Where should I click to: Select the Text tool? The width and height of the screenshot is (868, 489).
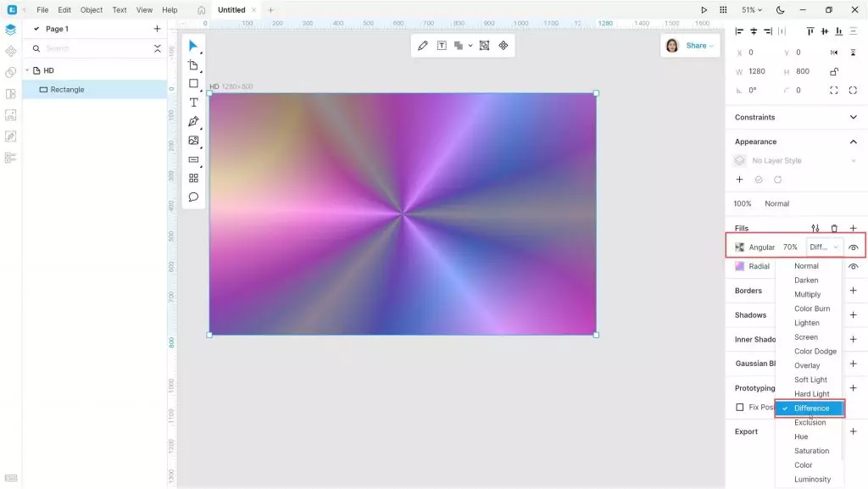[193, 103]
